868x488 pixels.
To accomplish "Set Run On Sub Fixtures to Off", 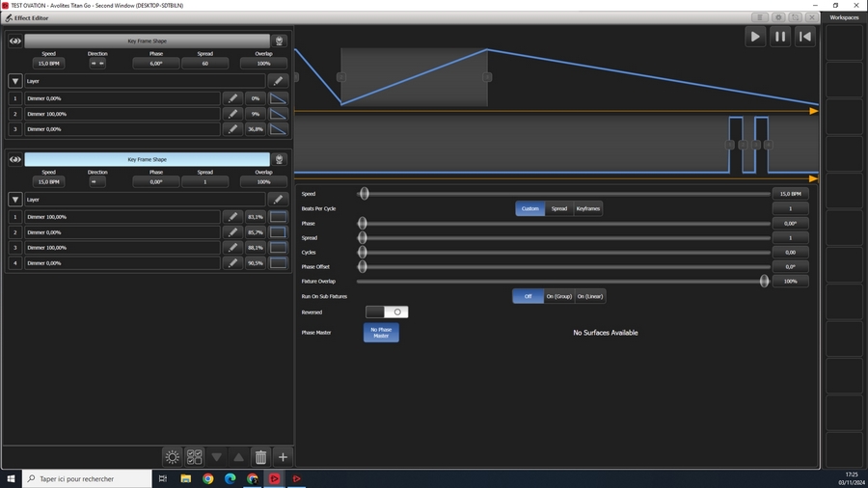I will tap(529, 297).
